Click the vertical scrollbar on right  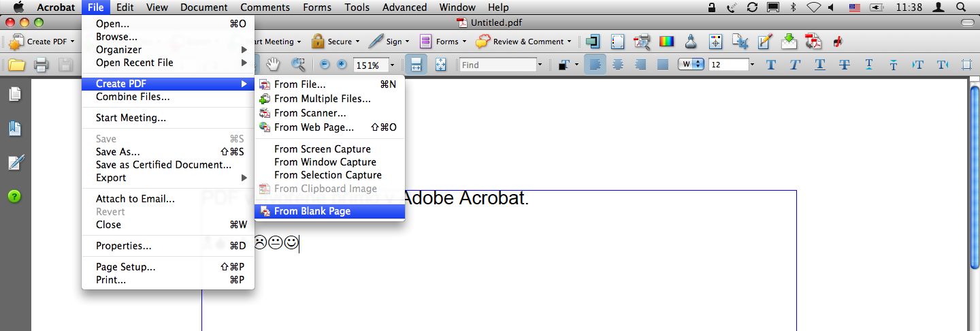click(x=974, y=177)
